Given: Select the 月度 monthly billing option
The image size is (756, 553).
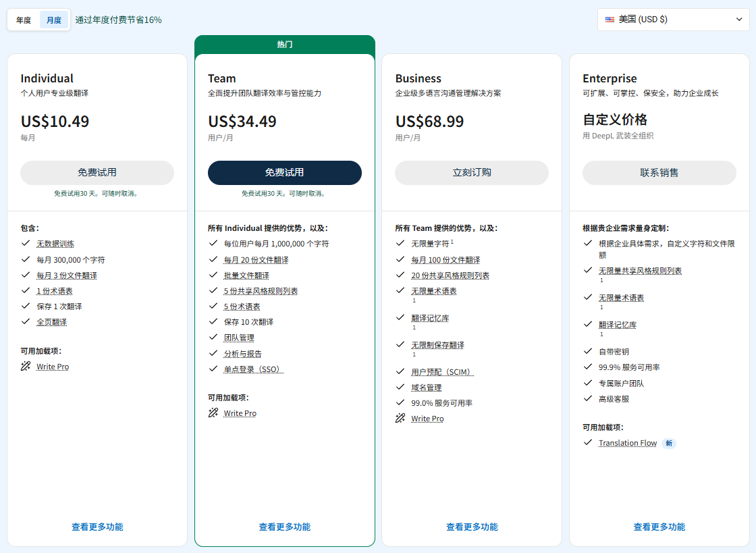Looking at the screenshot, I should tap(54, 20).
